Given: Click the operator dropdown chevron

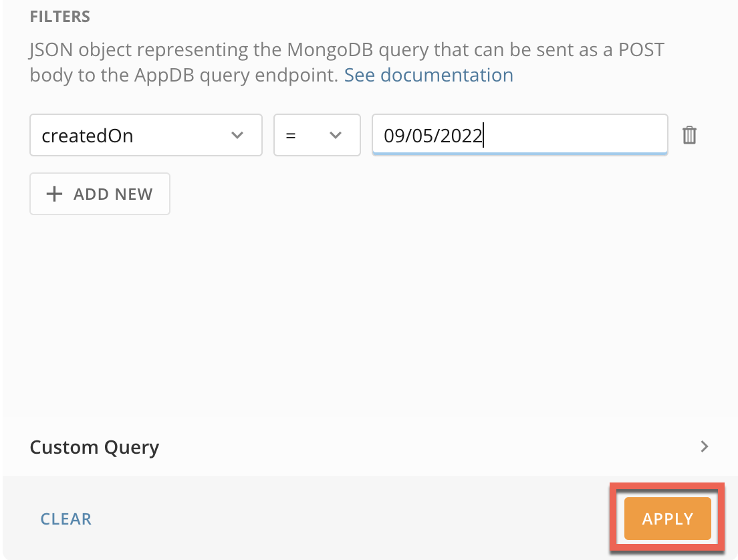Looking at the screenshot, I should click(335, 135).
